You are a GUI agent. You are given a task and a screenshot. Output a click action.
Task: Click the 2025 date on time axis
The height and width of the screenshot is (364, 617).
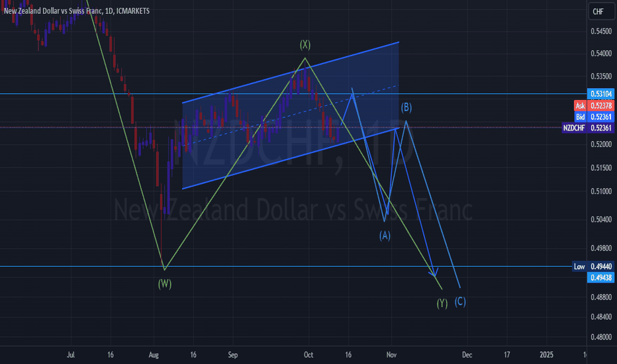[547, 355]
